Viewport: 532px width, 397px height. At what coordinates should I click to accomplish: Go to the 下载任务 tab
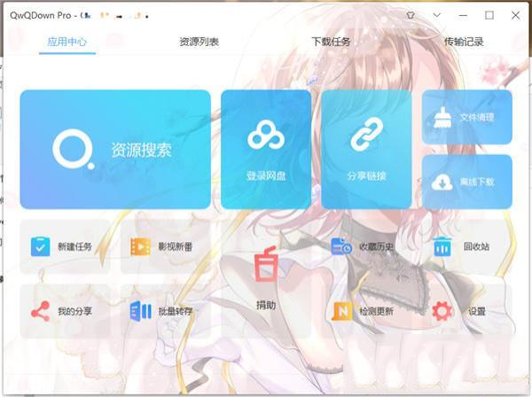point(332,42)
